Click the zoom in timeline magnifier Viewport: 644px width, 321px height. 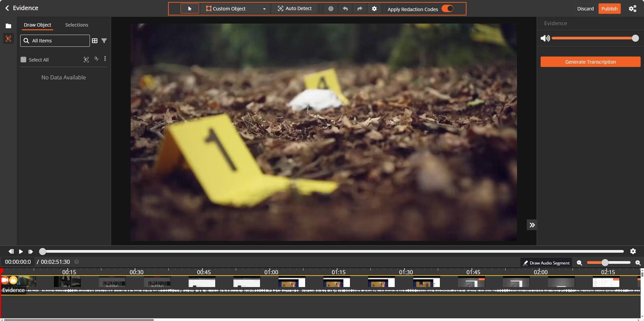tap(638, 263)
